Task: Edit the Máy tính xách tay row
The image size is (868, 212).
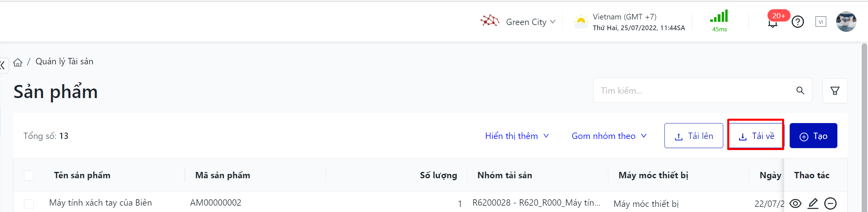Action: tap(813, 204)
